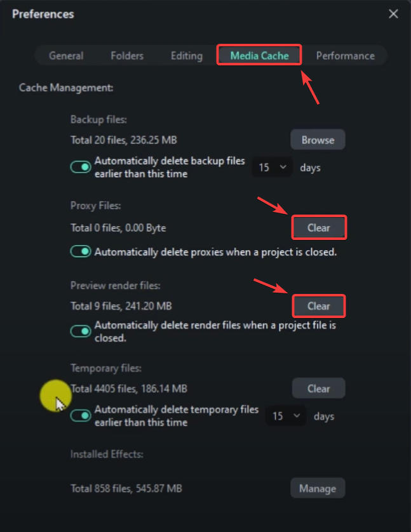This screenshot has width=411, height=532.
Task: Click the Installed Effects label
Action: [107, 454]
